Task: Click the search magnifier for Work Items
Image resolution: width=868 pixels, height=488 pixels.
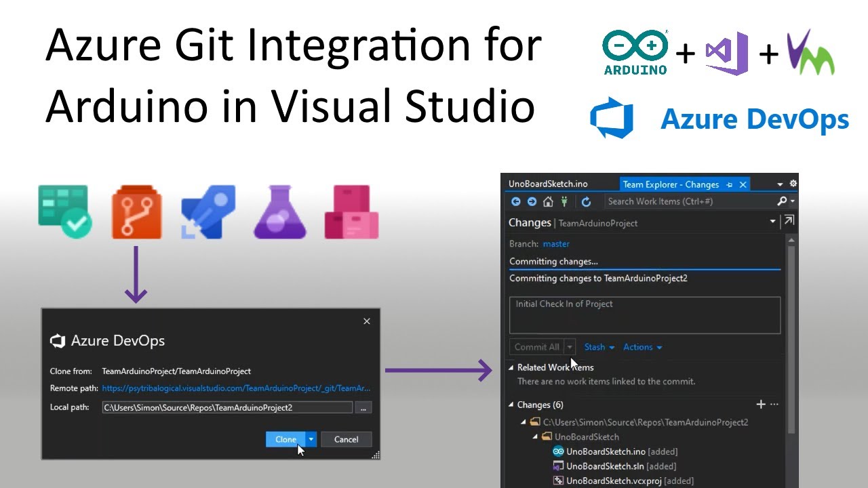Action: pos(781,201)
